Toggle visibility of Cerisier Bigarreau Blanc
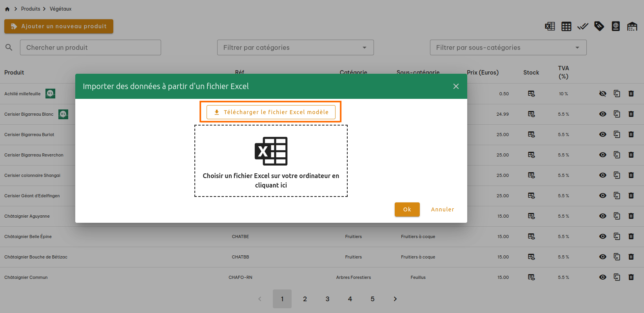This screenshot has width=644, height=313. [602, 114]
